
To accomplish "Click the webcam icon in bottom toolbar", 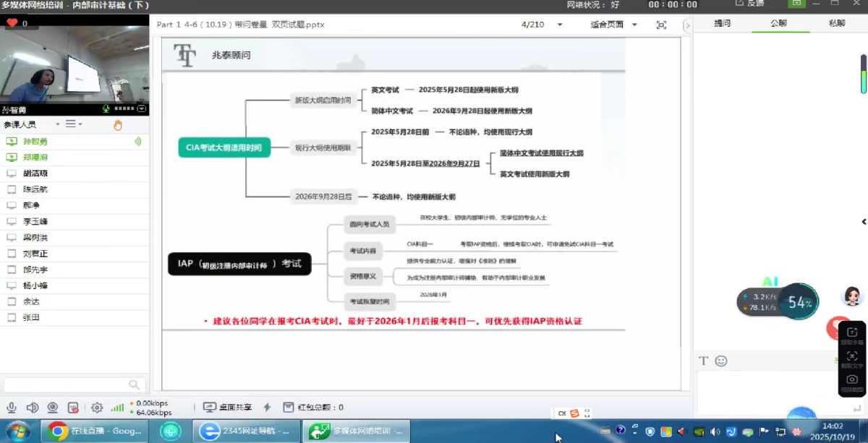I will [x=53, y=408].
